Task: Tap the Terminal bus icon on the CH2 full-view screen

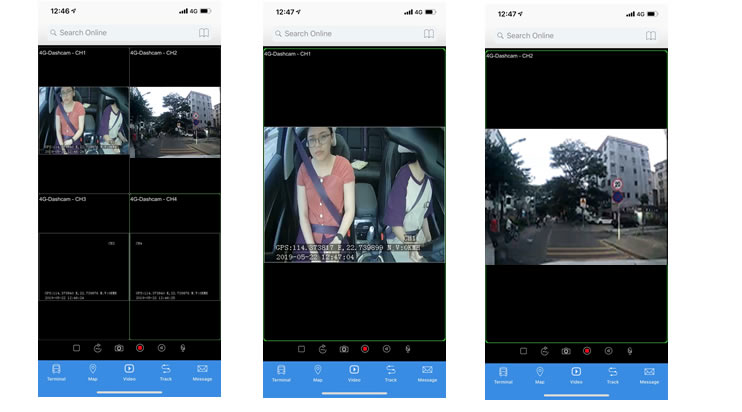Action: (x=503, y=372)
